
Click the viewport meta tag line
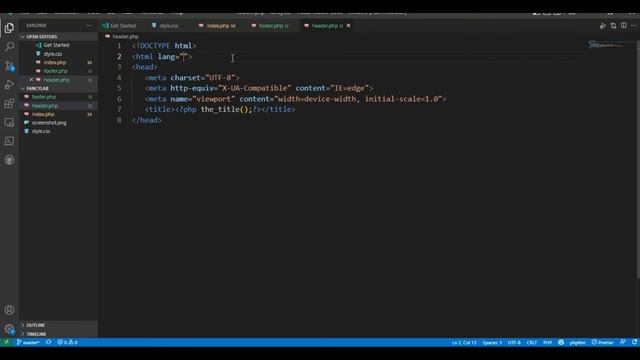[x=296, y=99]
